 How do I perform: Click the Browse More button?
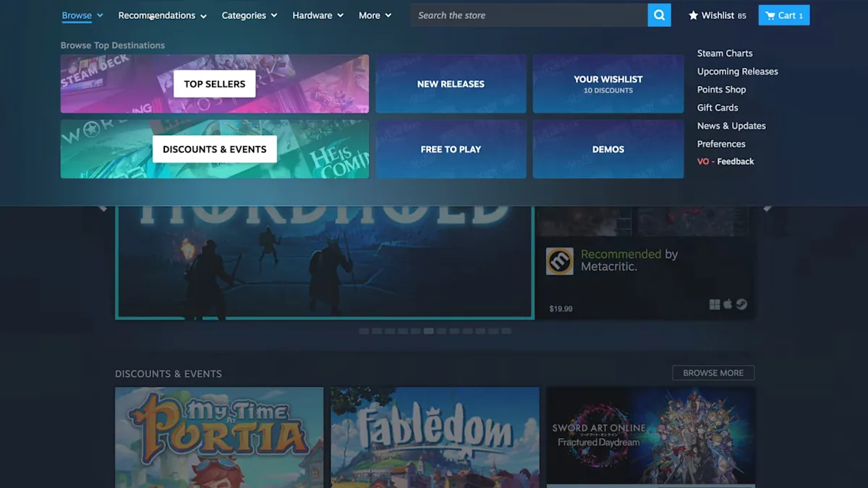[x=713, y=373]
